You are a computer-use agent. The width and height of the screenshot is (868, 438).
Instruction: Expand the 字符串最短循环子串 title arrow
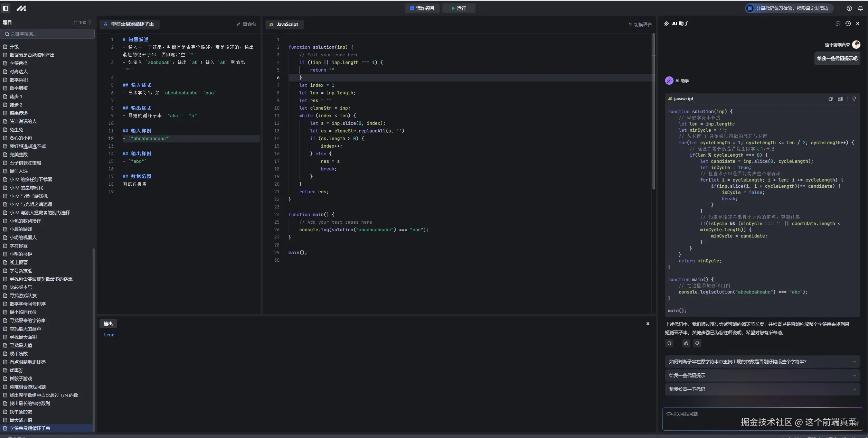tap(106, 24)
